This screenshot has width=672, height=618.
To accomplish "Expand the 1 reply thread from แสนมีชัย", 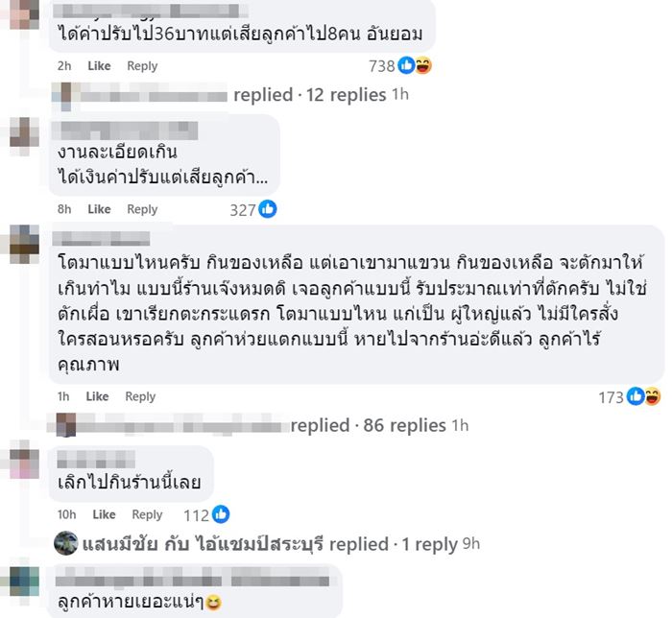I will 429,544.
